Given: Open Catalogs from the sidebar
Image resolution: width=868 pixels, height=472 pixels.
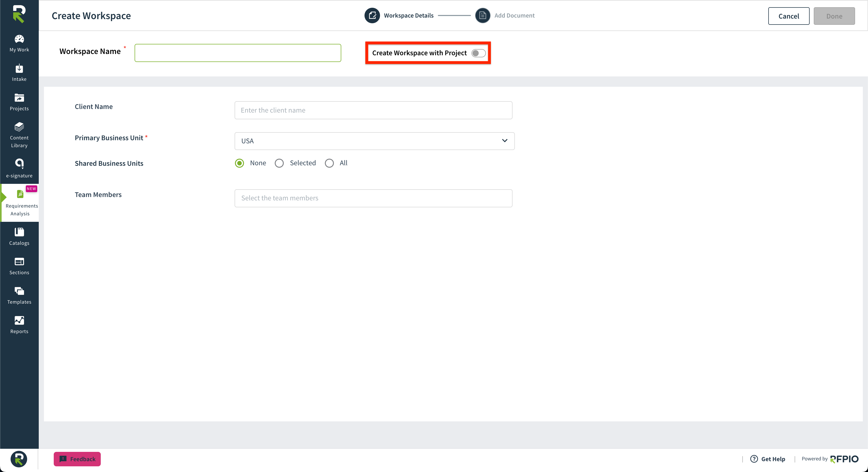Looking at the screenshot, I should click(19, 237).
